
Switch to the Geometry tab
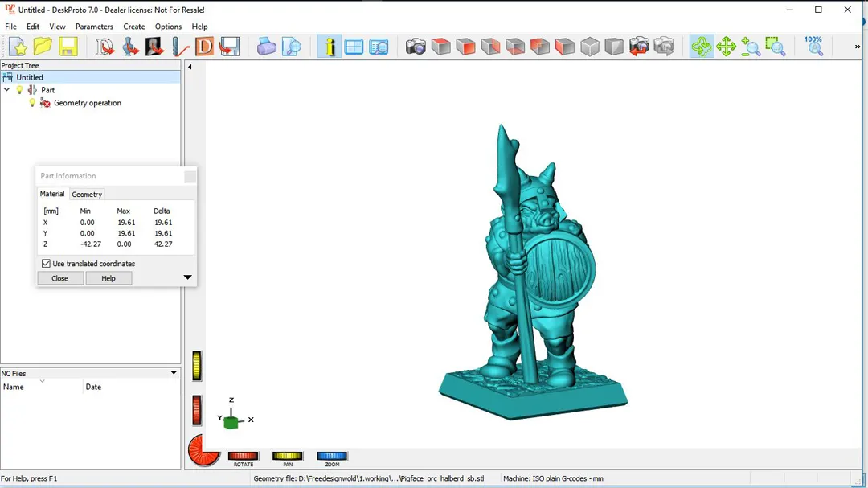pos(87,195)
